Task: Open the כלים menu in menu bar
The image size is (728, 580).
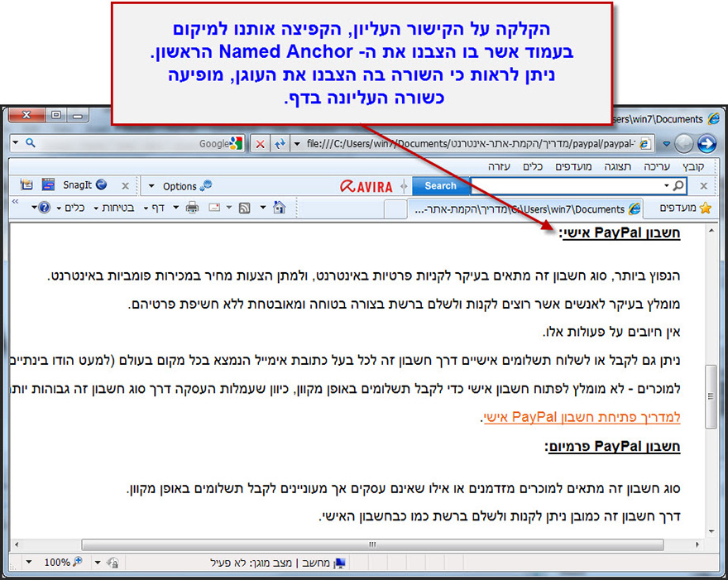Action: tap(533, 166)
